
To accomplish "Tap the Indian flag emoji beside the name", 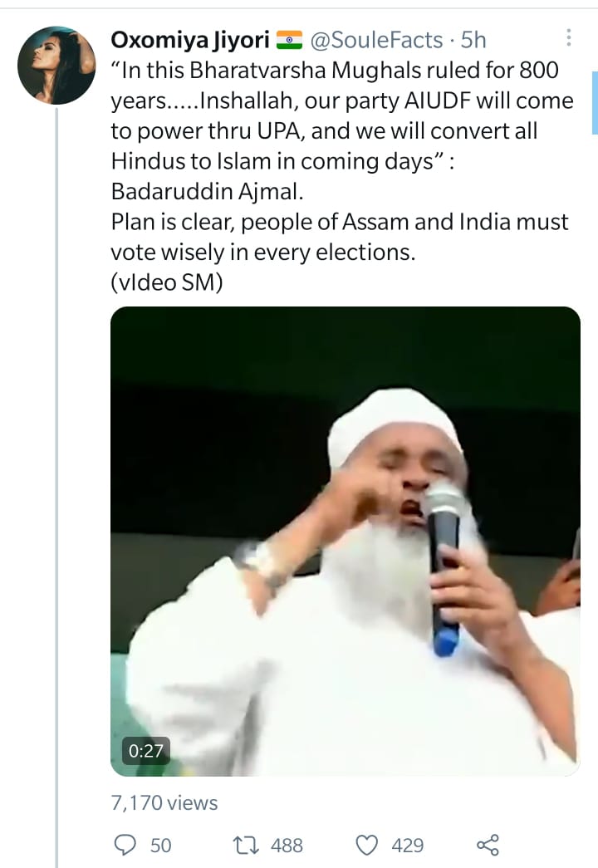I will coord(289,40).
